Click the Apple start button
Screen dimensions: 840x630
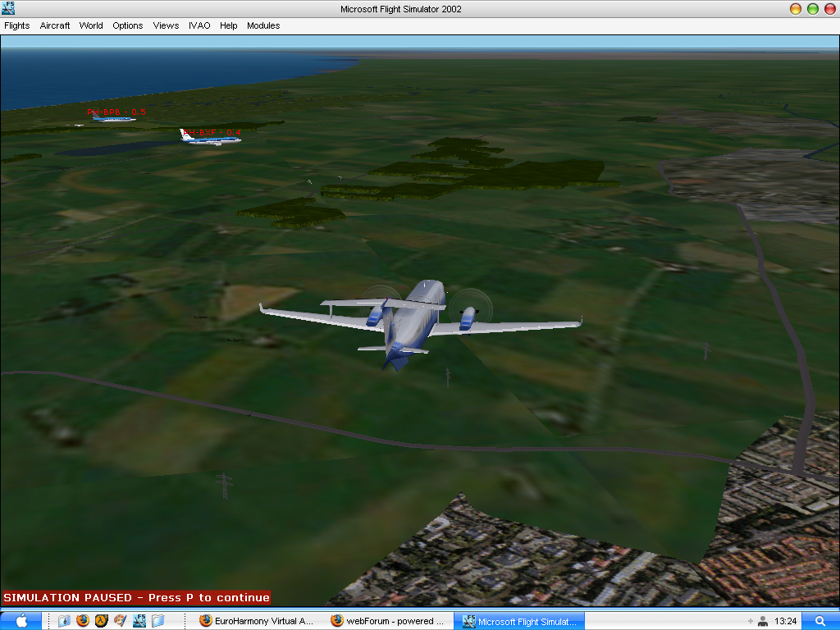21,621
